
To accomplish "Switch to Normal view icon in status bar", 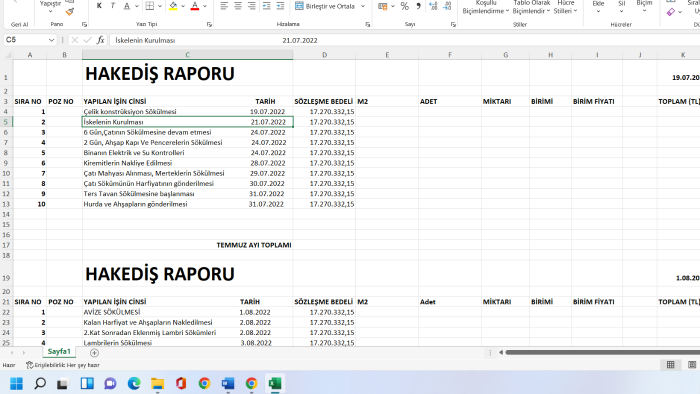I will pyautogui.click(x=671, y=365).
